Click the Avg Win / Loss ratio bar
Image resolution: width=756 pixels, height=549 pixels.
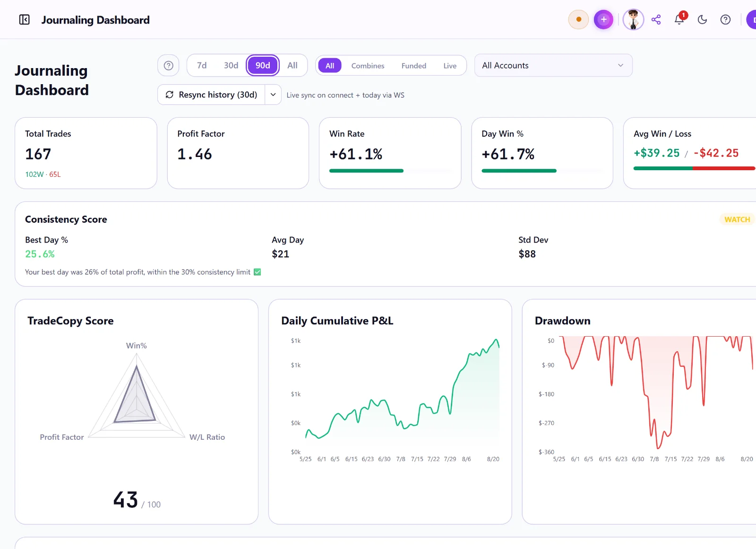694,168
